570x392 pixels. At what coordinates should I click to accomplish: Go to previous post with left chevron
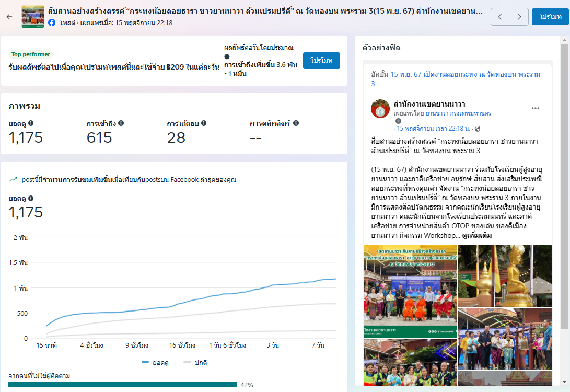[x=500, y=17]
